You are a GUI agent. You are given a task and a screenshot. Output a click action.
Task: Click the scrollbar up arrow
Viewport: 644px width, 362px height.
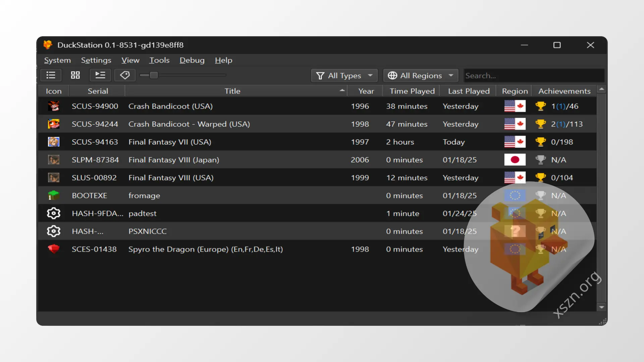601,89
